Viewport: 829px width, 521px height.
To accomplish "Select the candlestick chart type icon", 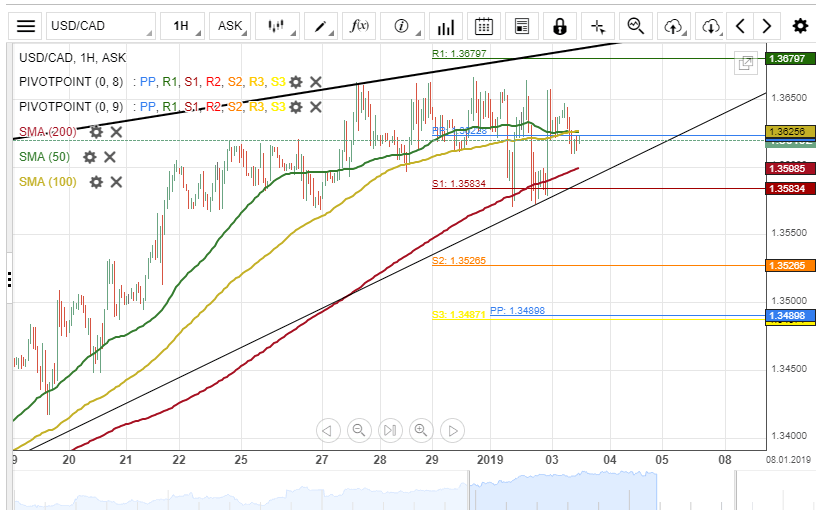I will tap(276, 26).
